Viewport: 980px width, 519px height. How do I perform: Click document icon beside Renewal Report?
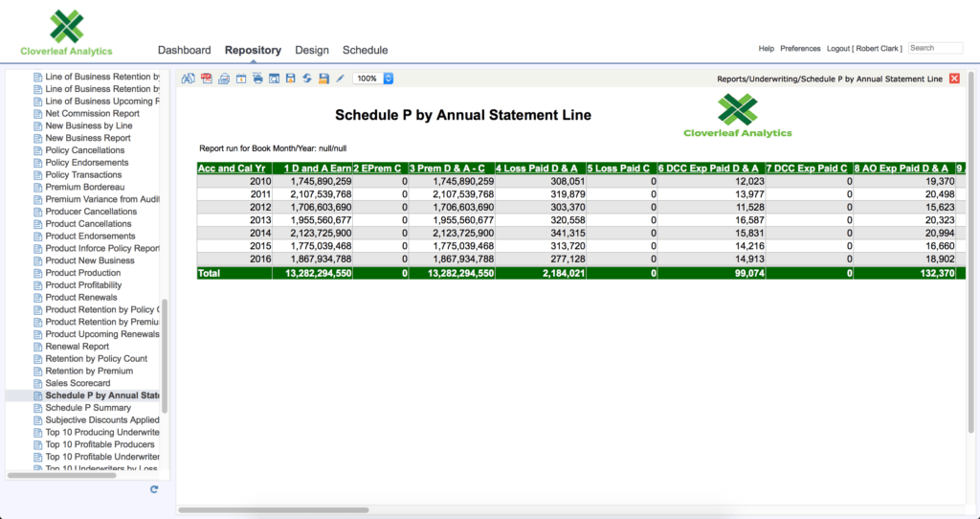[38, 347]
